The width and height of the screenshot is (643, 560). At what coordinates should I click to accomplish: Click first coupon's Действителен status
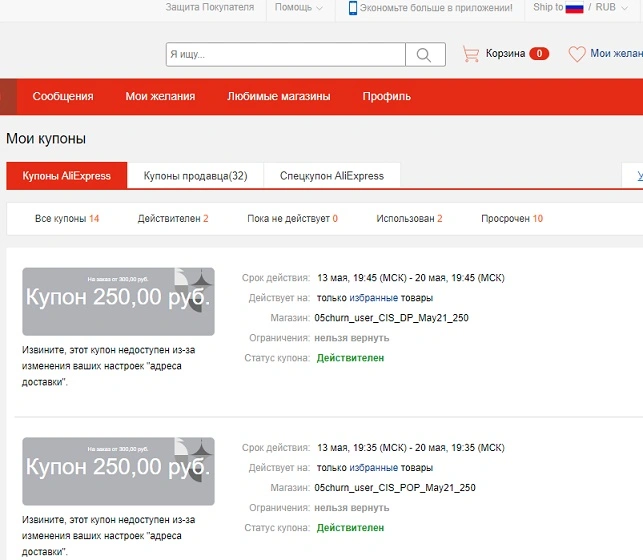pyautogui.click(x=351, y=358)
